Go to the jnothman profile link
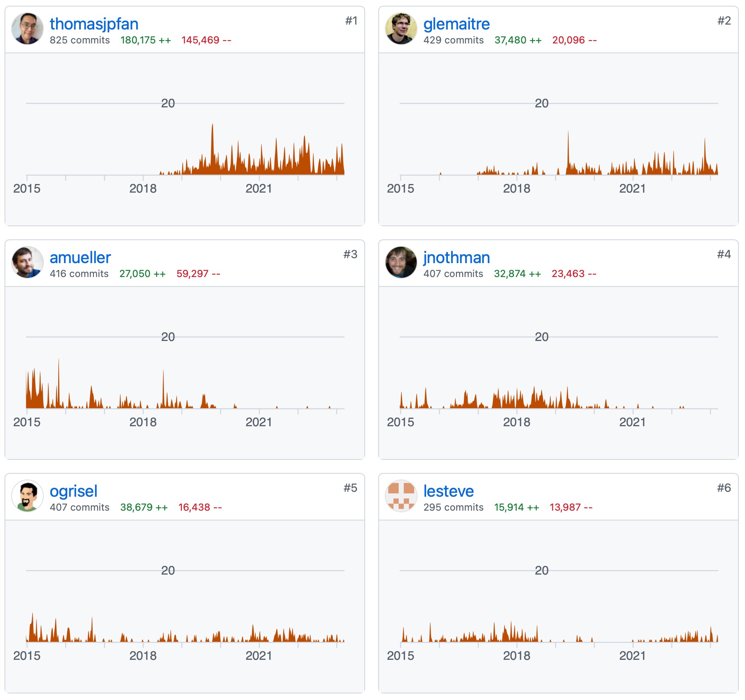This screenshot has height=700, width=745. (x=456, y=257)
